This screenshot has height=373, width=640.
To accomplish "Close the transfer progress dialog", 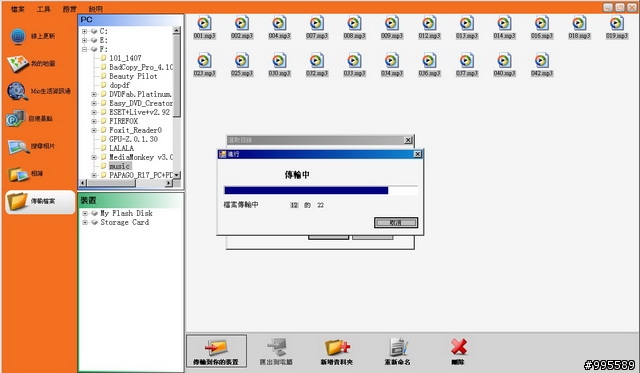I will pyautogui.click(x=417, y=154).
